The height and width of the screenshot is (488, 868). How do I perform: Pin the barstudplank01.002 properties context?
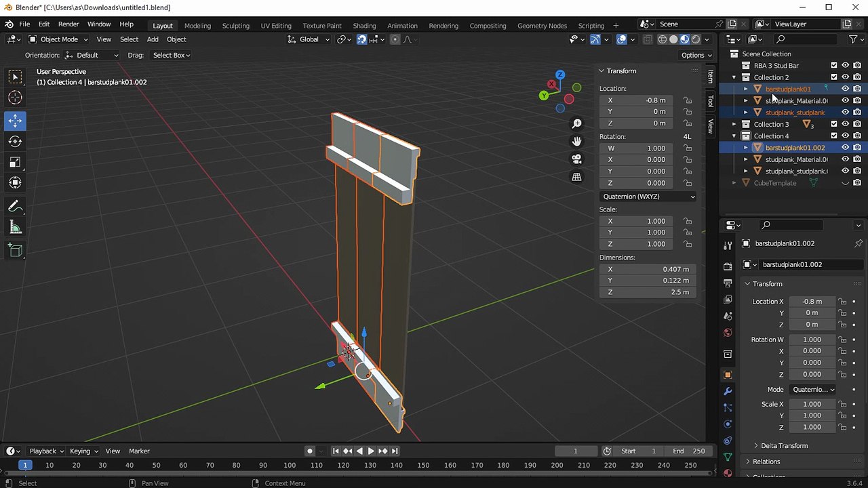click(x=858, y=243)
